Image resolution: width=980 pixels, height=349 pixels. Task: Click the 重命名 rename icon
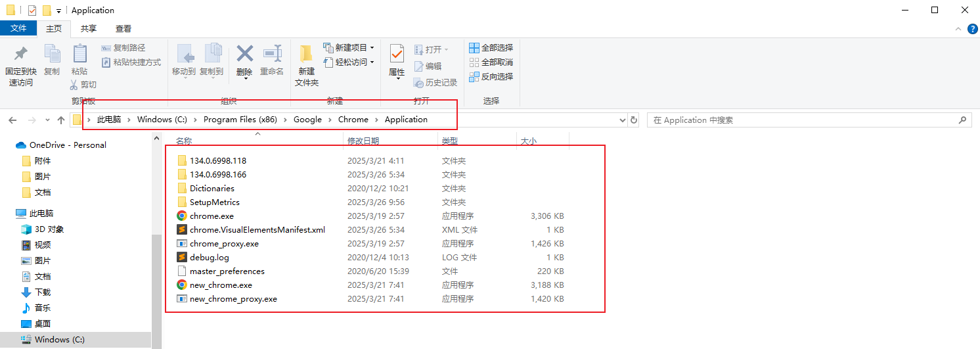click(272, 53)
